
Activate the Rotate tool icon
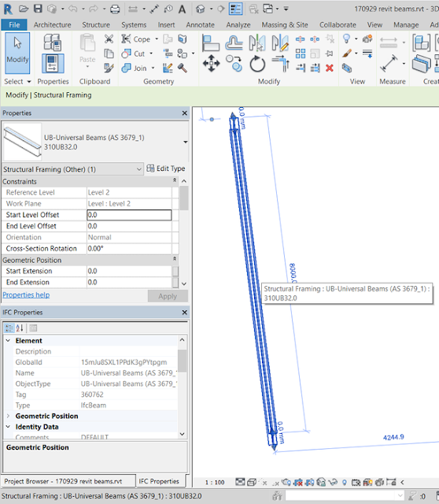tap(257, 64)
